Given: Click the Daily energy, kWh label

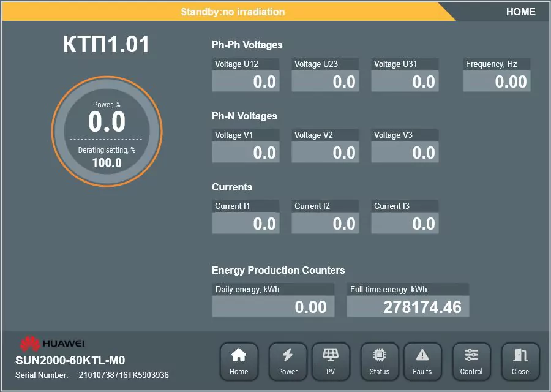Looking at the screenshot, I should point(247,289).
